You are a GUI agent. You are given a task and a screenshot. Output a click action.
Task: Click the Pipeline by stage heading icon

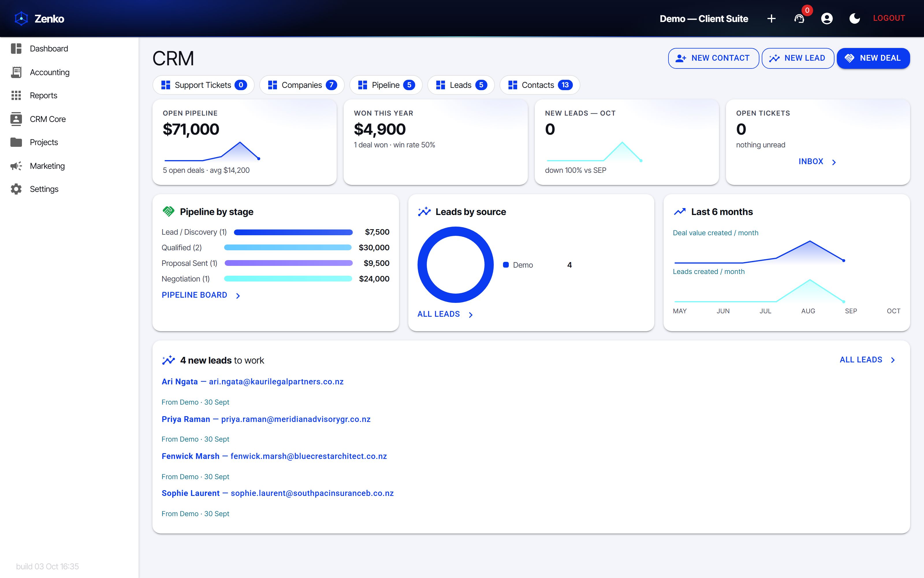168,211
